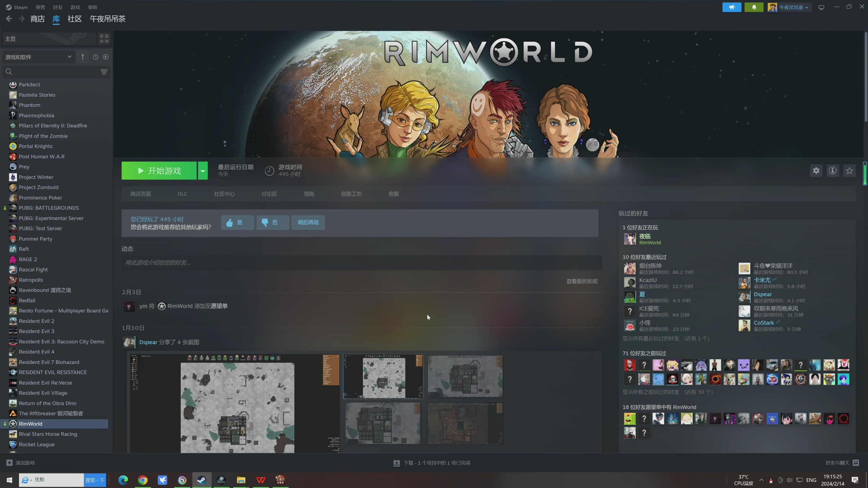Select PUBG: BATTLEGROUNDS in the library

pyautogui.click(x=49, y=208)
